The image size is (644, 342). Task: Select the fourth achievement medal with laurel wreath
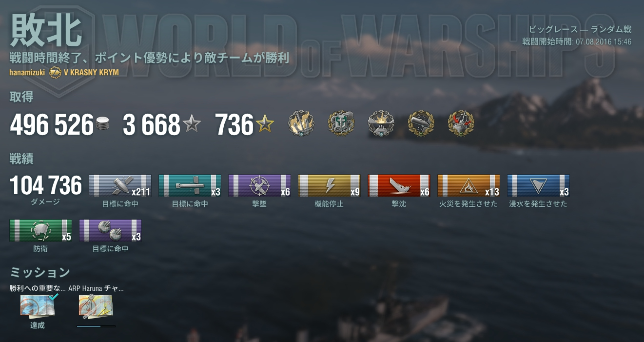point(421,123)
